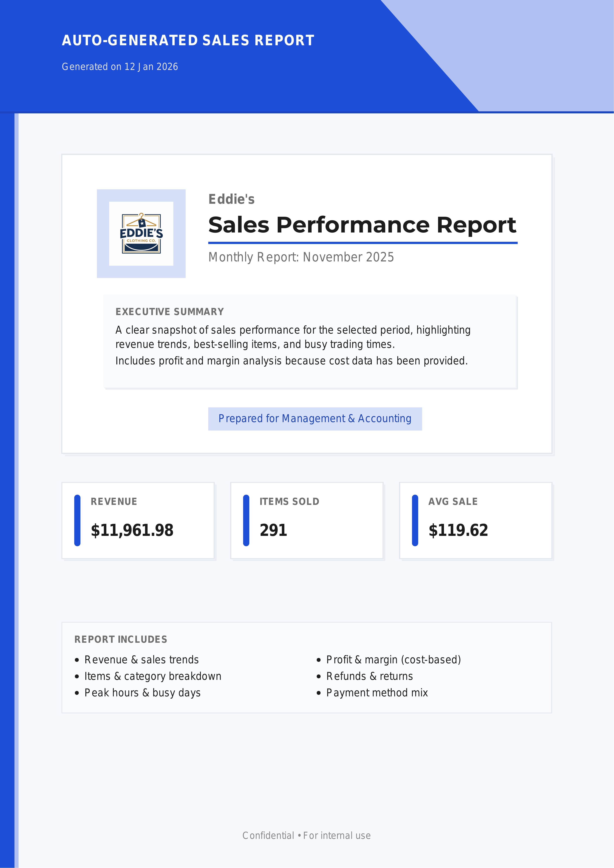
Task: Click the Items Sold card's blue bar
Action: pos(246,520)
